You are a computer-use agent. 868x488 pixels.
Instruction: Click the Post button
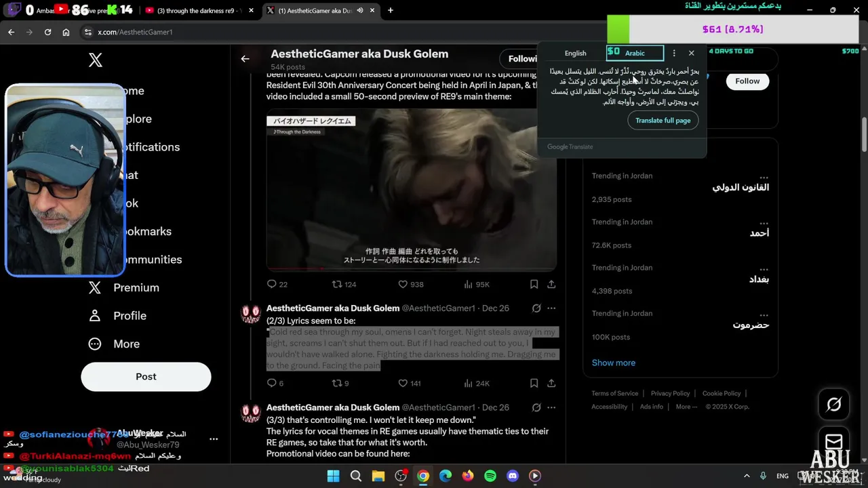tap(146, 377)
